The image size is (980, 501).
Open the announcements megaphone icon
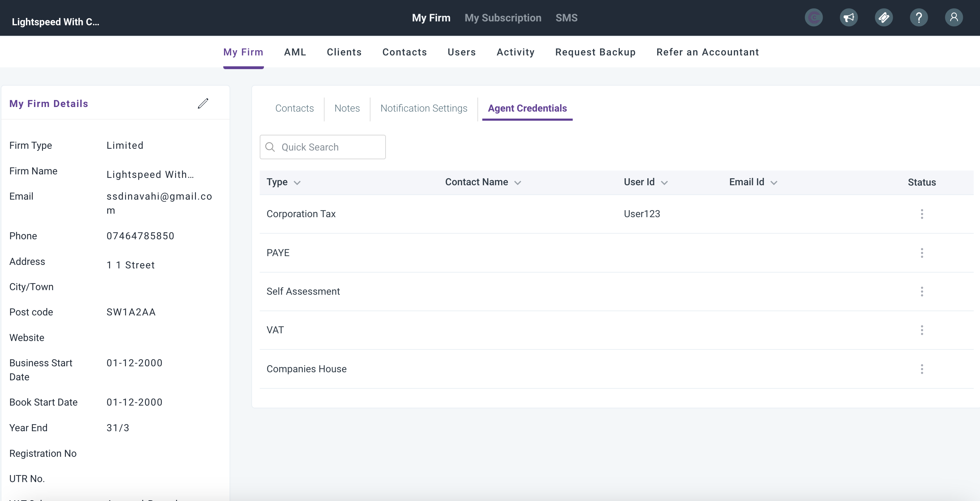tap(848, 18)
